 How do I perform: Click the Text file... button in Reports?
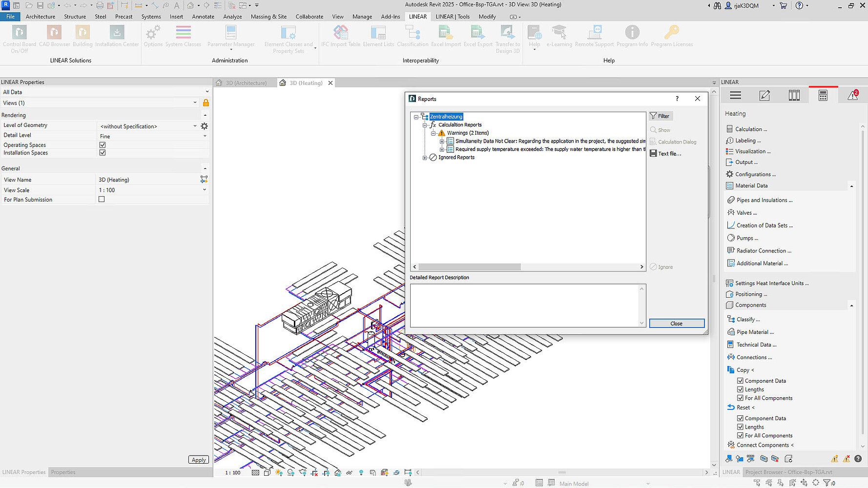[x=665, y=154]
